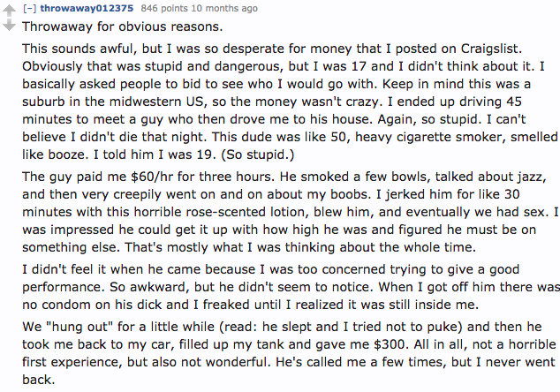This screenshot has width=560, height=392.
Task: Open the throwaway012375 user profile
Action: point(87,8)
